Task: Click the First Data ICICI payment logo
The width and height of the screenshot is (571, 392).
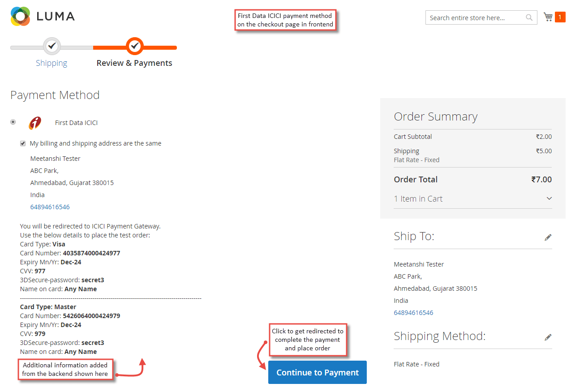Action: (x=35, y=122)
